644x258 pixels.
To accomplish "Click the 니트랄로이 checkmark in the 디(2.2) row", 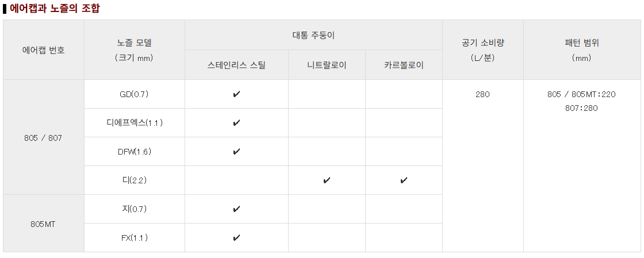I will click(x=327, y=180).
